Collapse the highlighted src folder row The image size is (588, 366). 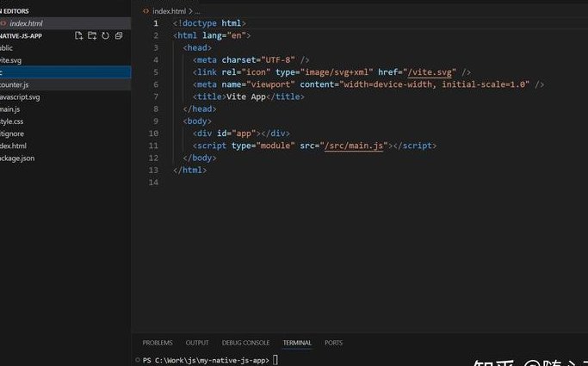65,72
